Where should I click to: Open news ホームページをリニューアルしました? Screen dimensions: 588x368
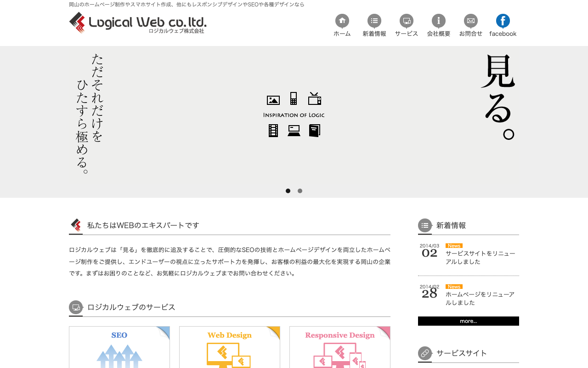pyautogui.click(x=480, y=299)
